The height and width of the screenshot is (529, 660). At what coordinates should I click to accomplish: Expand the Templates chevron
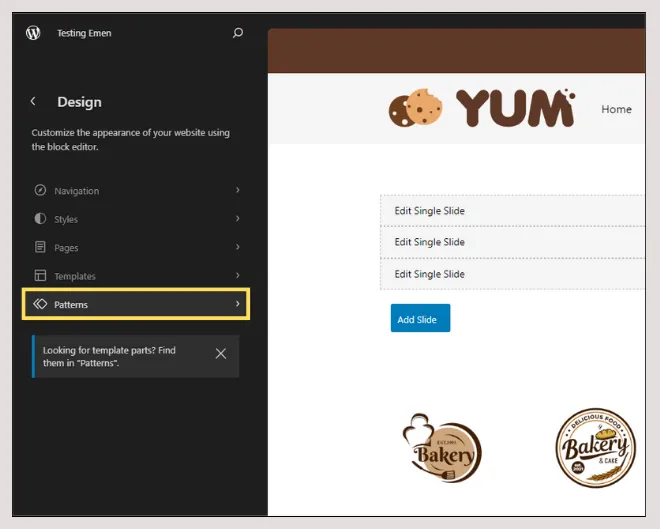[x=238, y=276]
